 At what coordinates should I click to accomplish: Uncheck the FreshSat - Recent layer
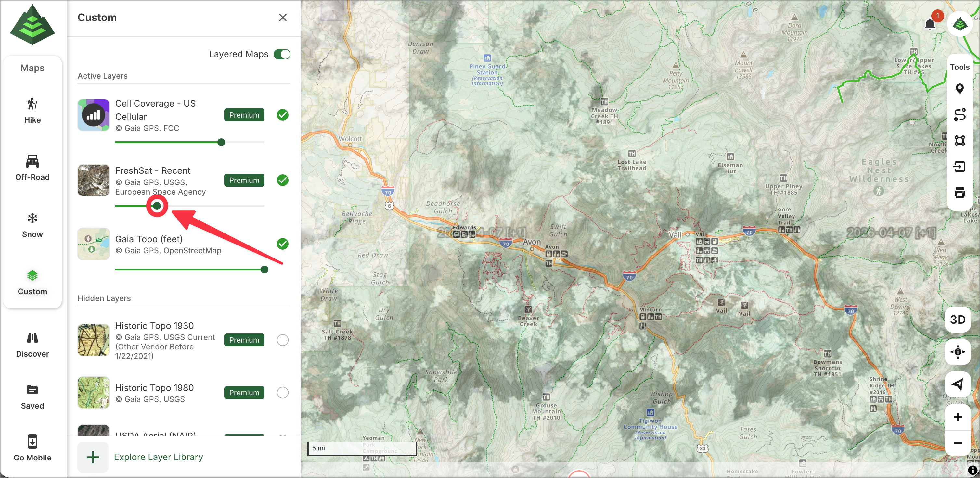[x=282, y=180]
